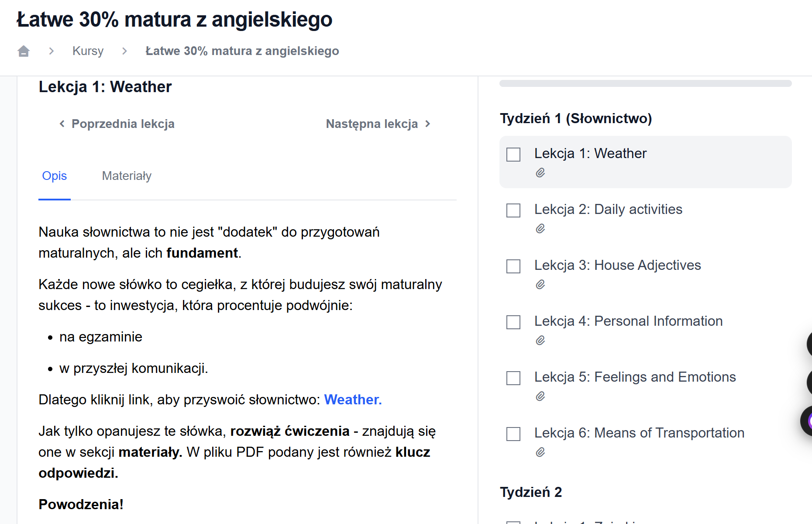This screenshot has width=812, height=524.
Task: Check the Lekcja 2: Daily activities checkbox
Action: pos(513,210)
